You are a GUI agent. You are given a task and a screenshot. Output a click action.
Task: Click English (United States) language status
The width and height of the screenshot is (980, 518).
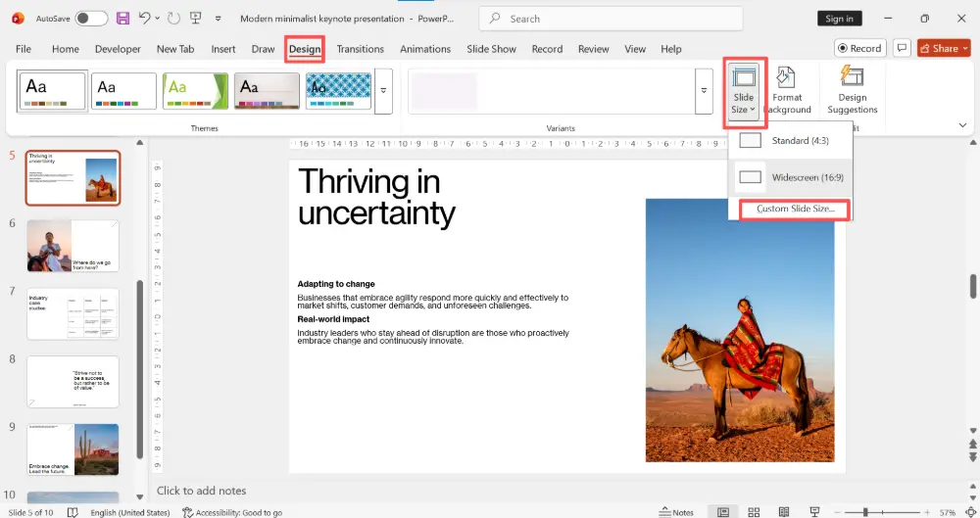click(x=130, y=512)
